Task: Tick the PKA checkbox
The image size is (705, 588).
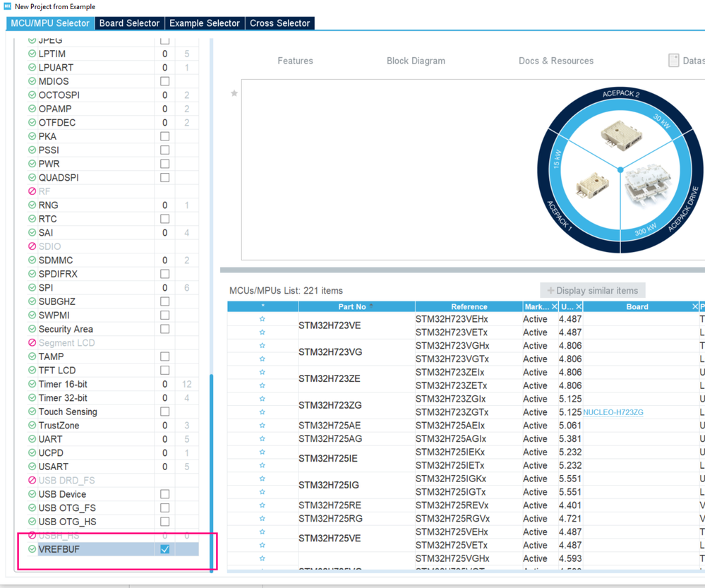Action: pos(165,136)
